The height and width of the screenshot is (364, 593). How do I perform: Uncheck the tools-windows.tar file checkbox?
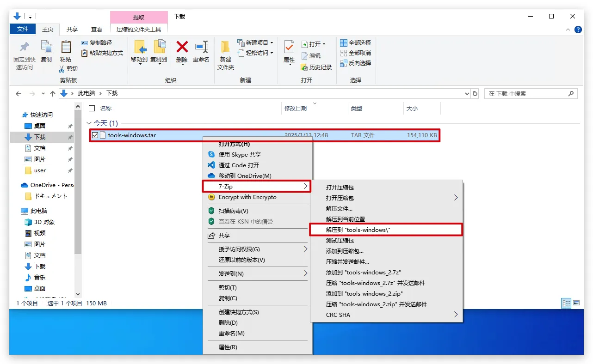point(95,135)
